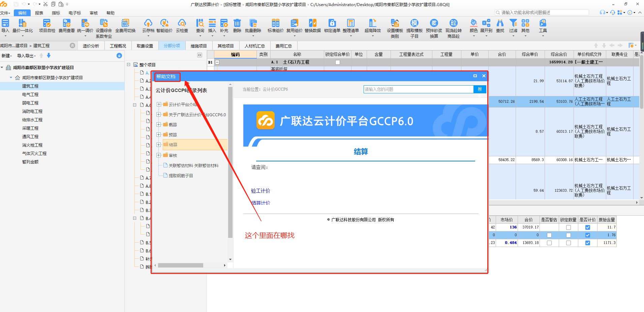Select 电气工程 in project tree
This screenshot has height=312, width=644.
[30, 95]
